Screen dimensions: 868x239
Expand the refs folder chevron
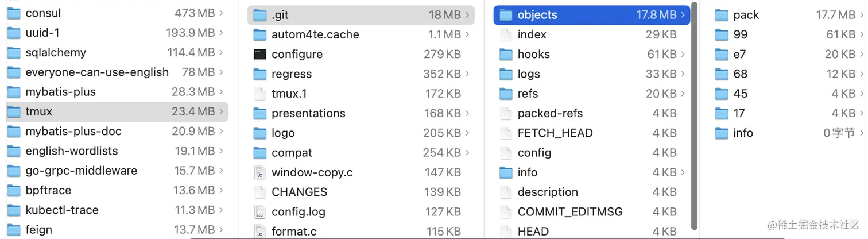pos(683,94)
